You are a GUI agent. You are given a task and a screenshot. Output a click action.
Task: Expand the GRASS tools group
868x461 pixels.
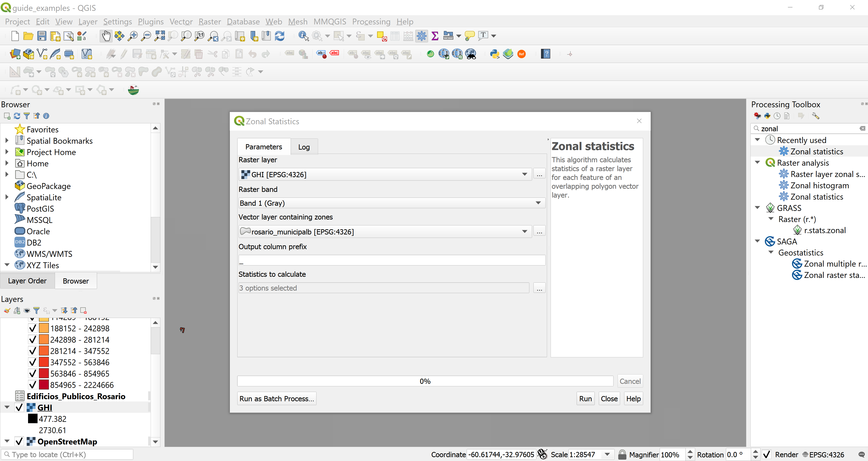coord(758,207)
